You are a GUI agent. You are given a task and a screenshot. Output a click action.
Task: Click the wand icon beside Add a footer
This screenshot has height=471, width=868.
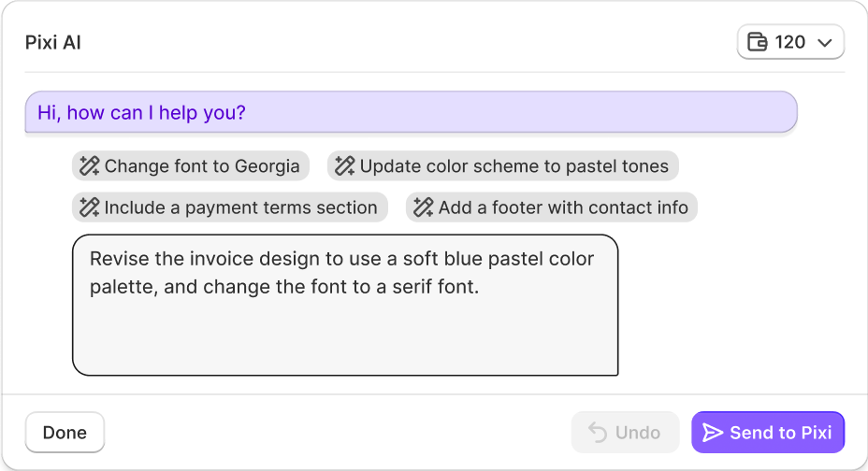click(424, 207)
